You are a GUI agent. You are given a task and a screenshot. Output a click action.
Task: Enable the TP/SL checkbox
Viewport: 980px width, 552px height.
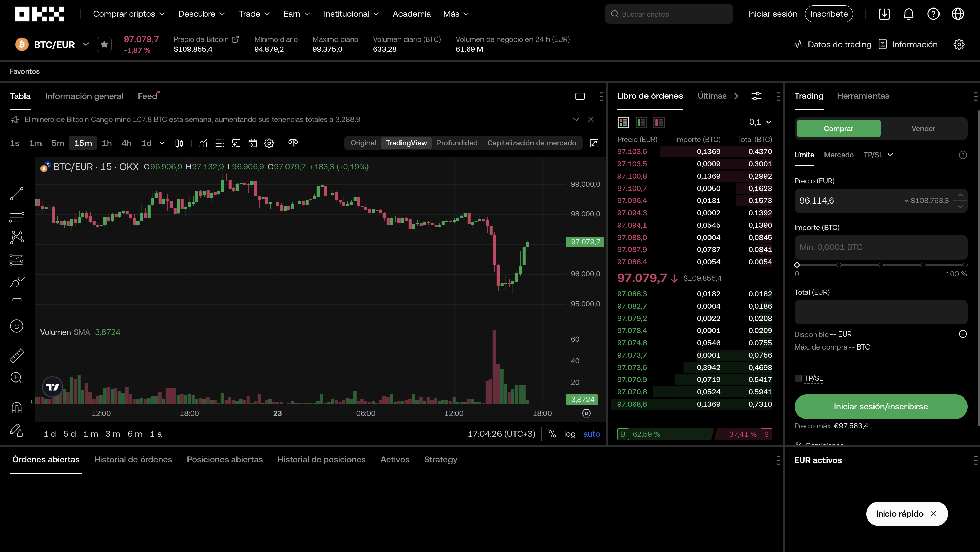pyautogui.click(x=798, y=378)
